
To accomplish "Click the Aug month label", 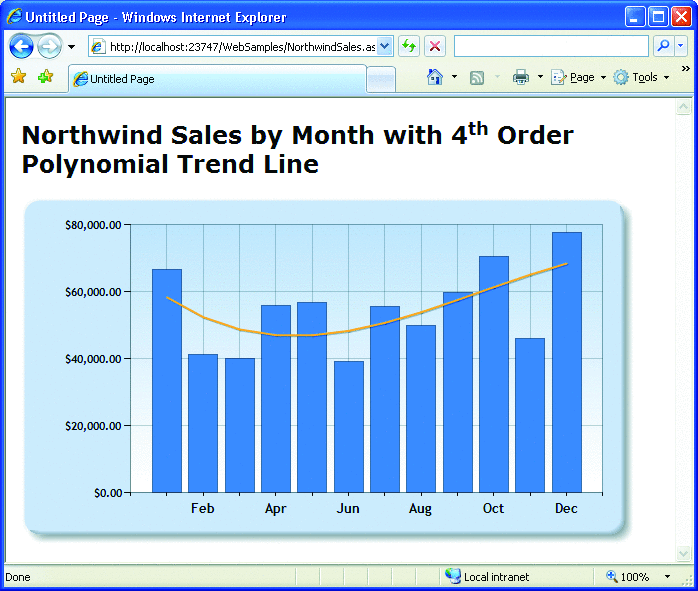I will 420,509.
